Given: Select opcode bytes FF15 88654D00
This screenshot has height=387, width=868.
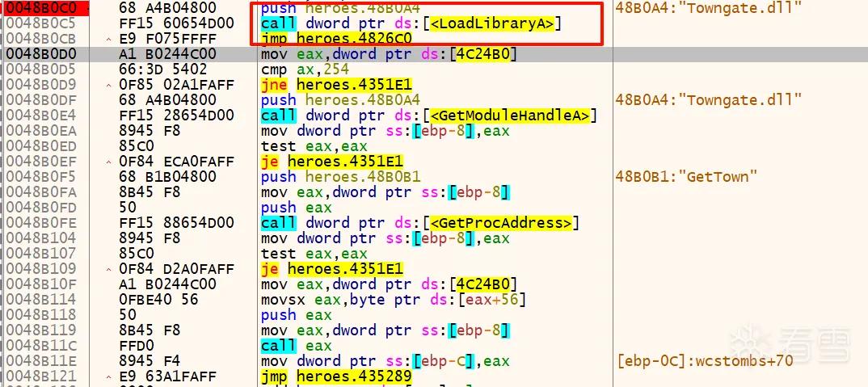Looking at the screenshot, I should 176,222.
